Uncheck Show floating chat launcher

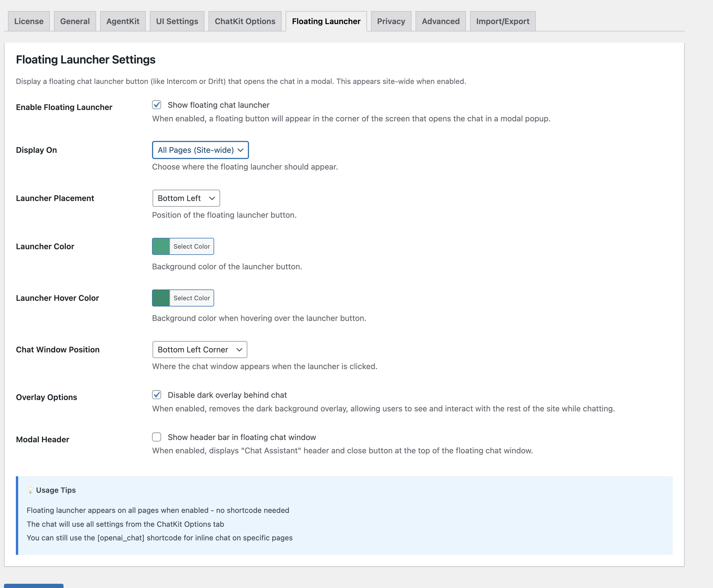[x=157, y=105]
